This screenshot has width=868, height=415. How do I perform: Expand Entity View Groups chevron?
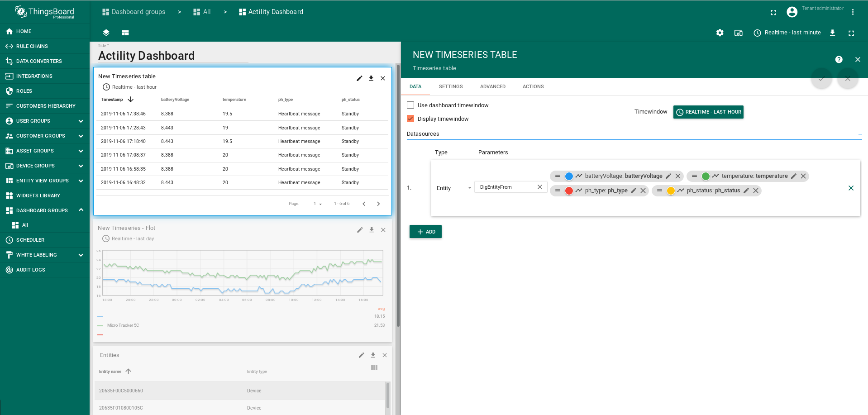pyautogui.click(x=81, y=181)
